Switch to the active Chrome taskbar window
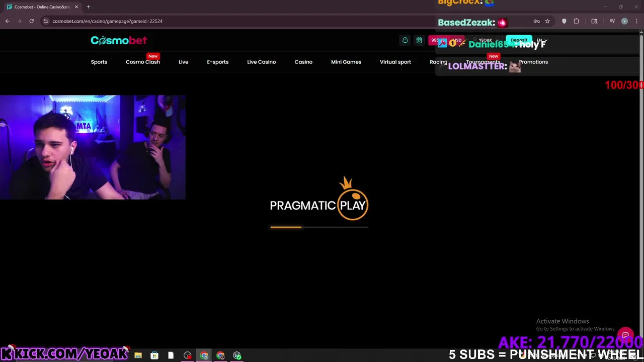Image resolution: width=644 pixels, height=362 pixels. coord(204,355)
